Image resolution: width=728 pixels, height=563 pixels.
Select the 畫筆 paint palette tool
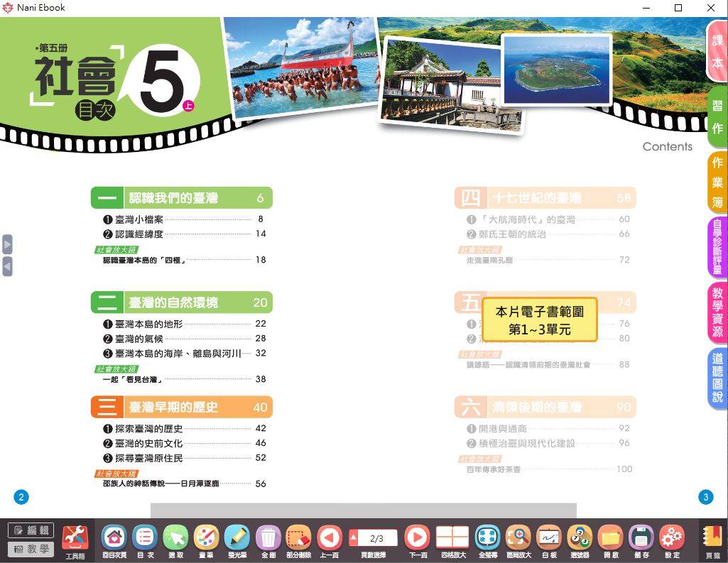(207, 541)
